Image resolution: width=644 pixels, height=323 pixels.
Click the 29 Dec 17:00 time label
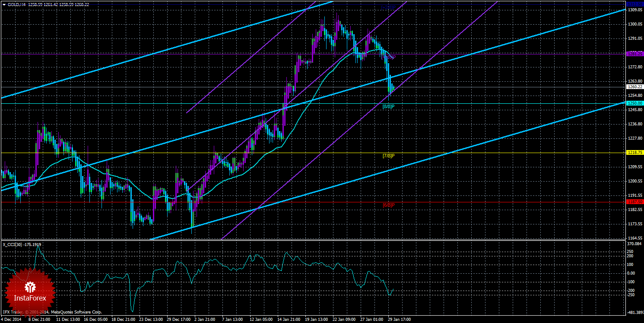180,320
